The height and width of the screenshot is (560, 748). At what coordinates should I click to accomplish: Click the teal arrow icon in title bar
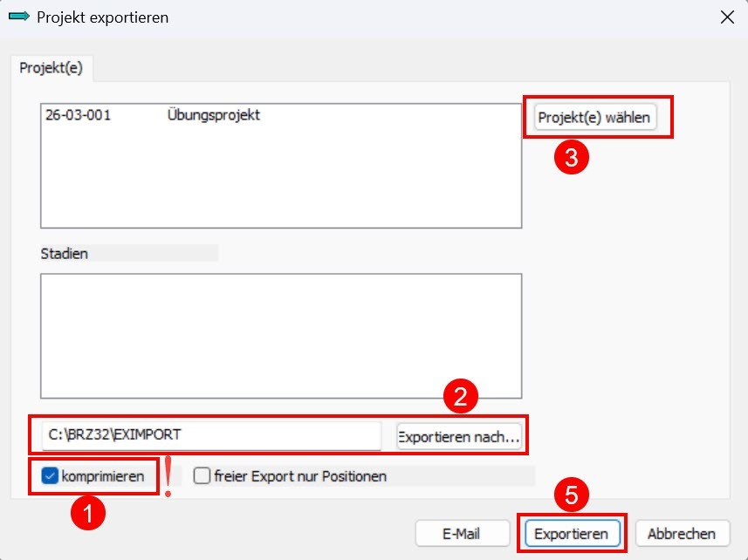(x=19, y=17)
